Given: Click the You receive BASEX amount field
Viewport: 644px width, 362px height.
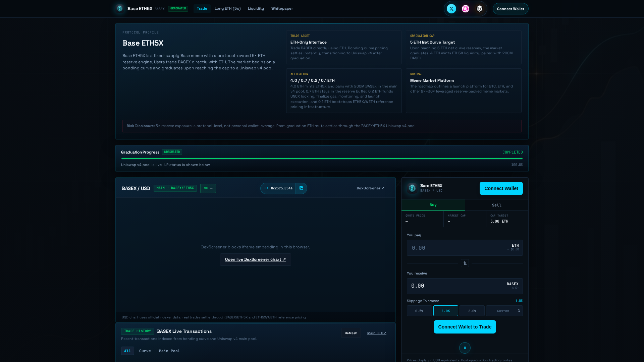Looking at the screenshot, I should (x=465, y=286).
